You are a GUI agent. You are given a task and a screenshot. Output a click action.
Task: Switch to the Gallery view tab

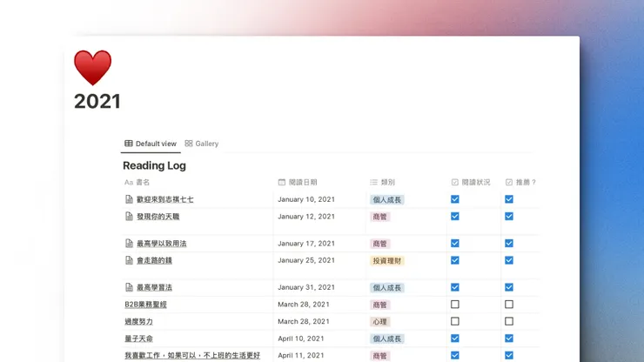(202, 144)
